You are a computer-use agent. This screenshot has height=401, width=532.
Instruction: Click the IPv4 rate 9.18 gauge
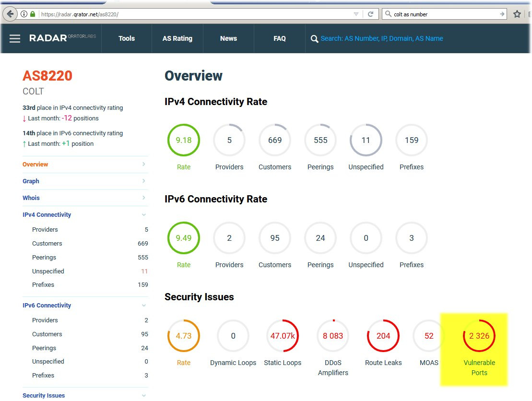pyautogui.click(x=184, y=140)
